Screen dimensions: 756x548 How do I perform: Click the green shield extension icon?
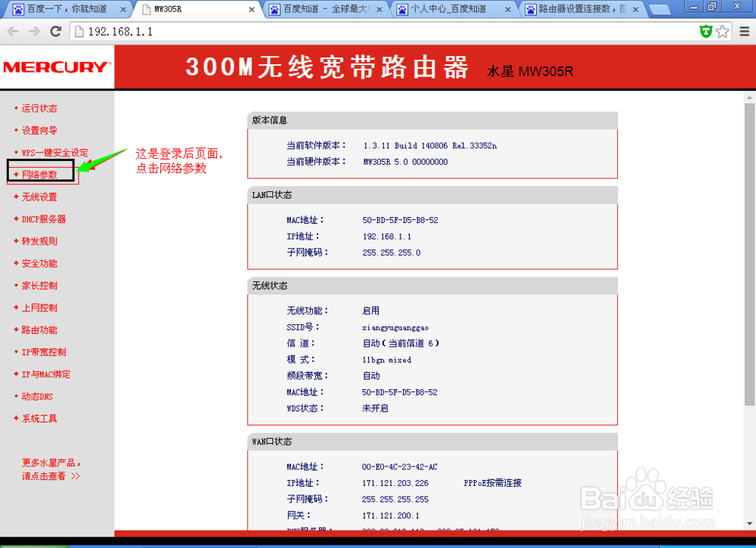point(705,32)
